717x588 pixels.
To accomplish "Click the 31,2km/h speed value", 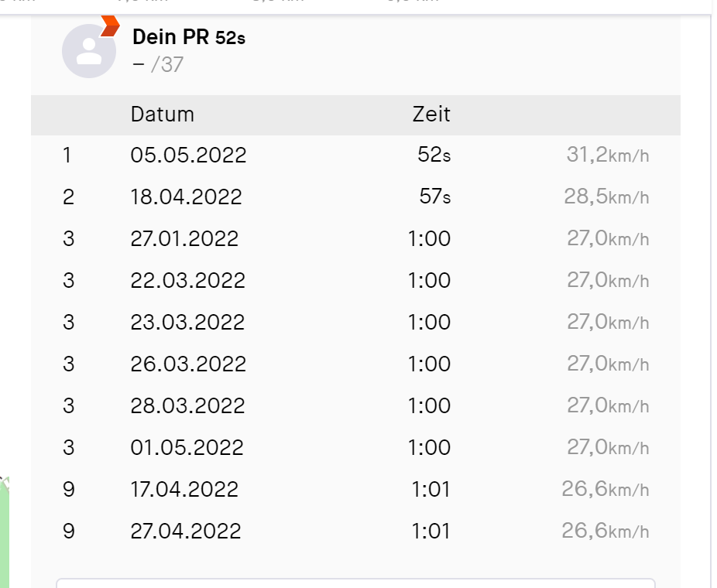I will coord(608,155).
